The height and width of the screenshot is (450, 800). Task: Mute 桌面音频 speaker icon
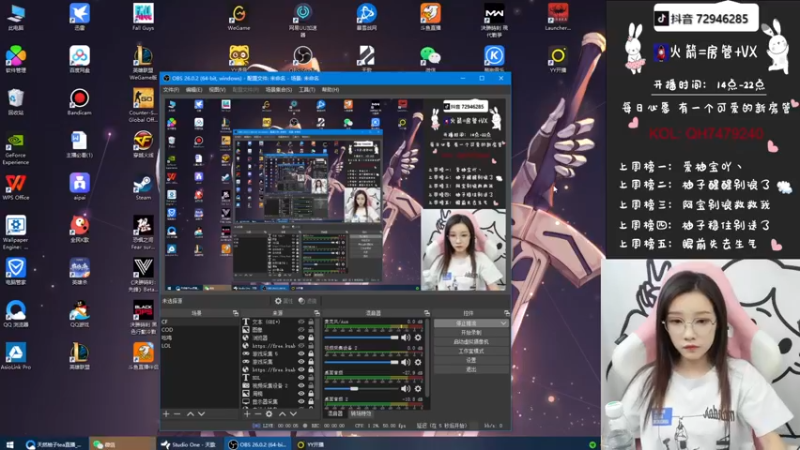[406, 388]
